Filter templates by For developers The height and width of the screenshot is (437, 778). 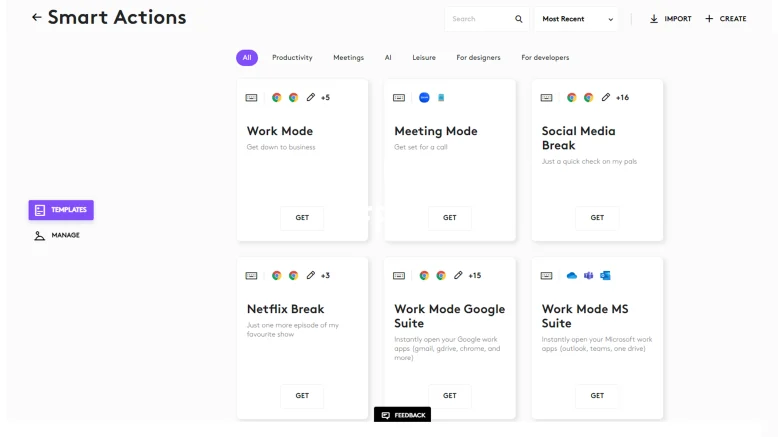(545, 58)
